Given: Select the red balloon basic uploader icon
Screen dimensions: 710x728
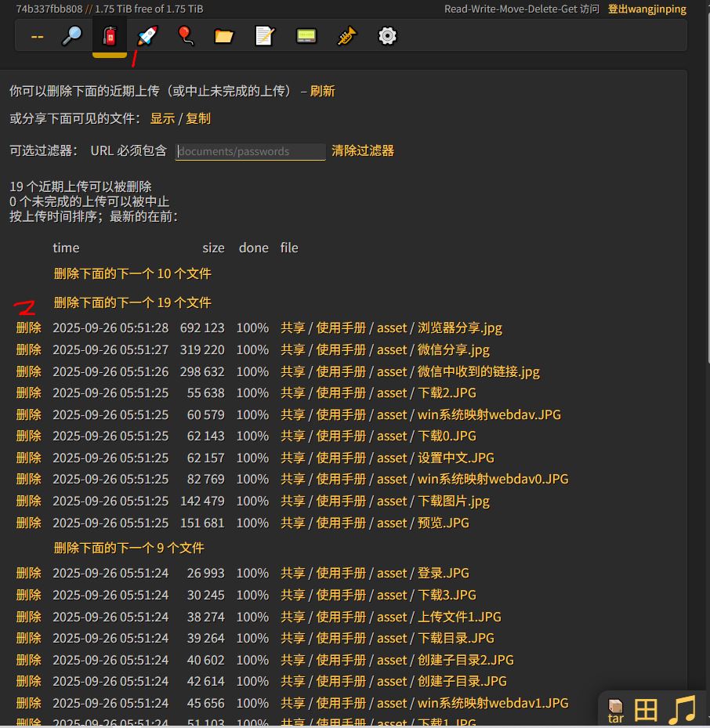Looking at the screenshot, I should (185, 36).
